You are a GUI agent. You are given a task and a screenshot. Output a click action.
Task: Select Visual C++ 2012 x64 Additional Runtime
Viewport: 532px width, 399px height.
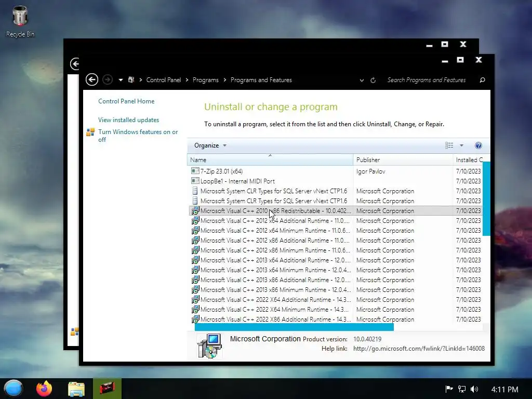tap(335, 220)
